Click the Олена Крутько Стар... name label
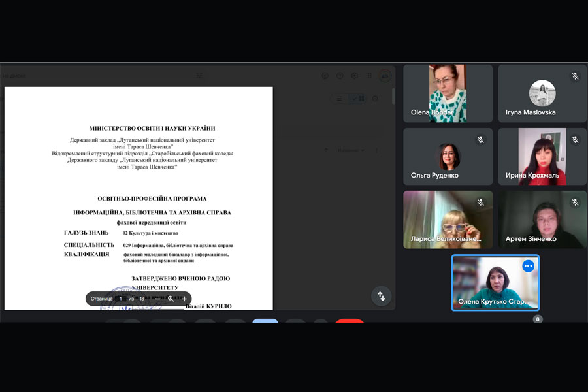Screen dimensions: 588x392 [x=493, y=301]
